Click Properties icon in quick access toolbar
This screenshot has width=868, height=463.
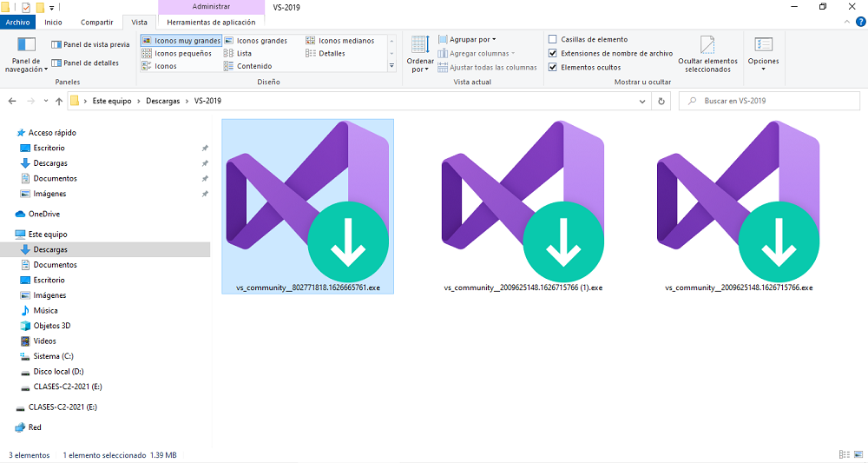(26, 7)
